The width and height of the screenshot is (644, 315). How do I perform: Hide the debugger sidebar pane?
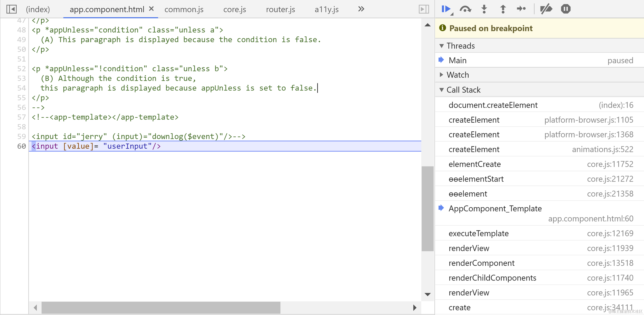(424, 9)
